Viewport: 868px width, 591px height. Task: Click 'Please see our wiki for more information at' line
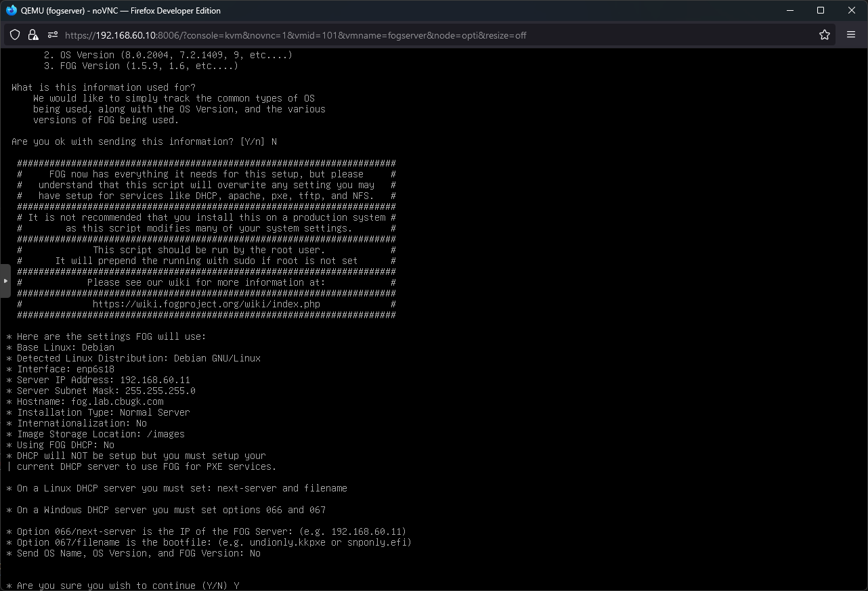point(207,282)
